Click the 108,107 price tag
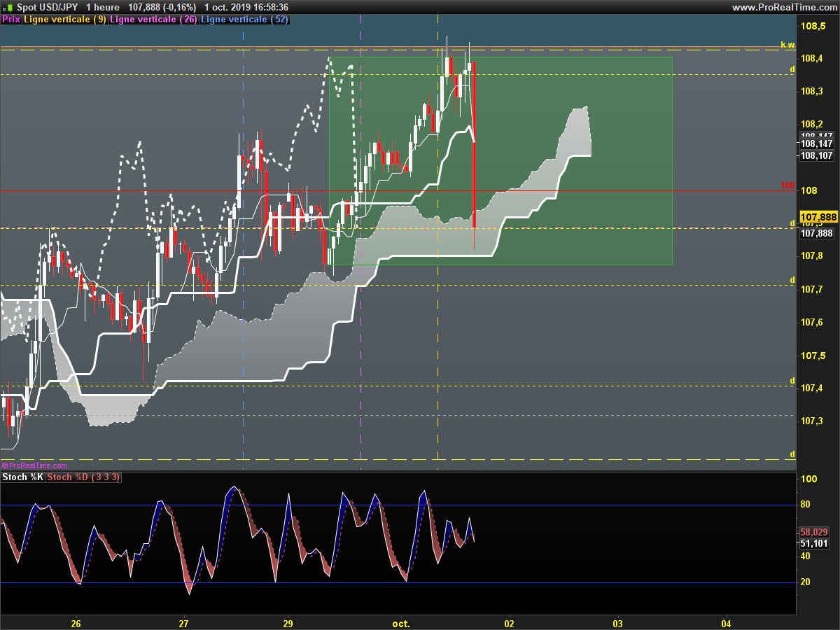 (817, 156)
